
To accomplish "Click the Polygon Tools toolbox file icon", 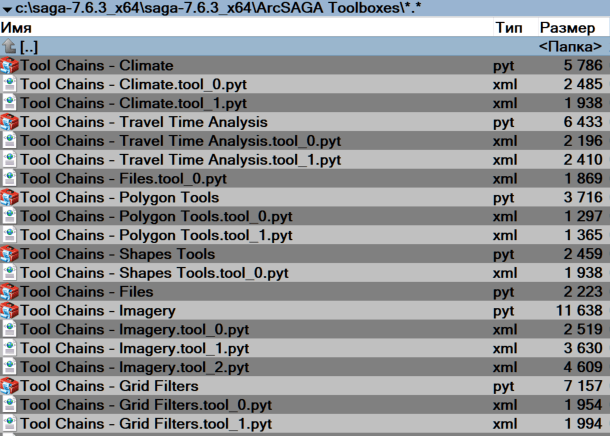I will [10, 198].
